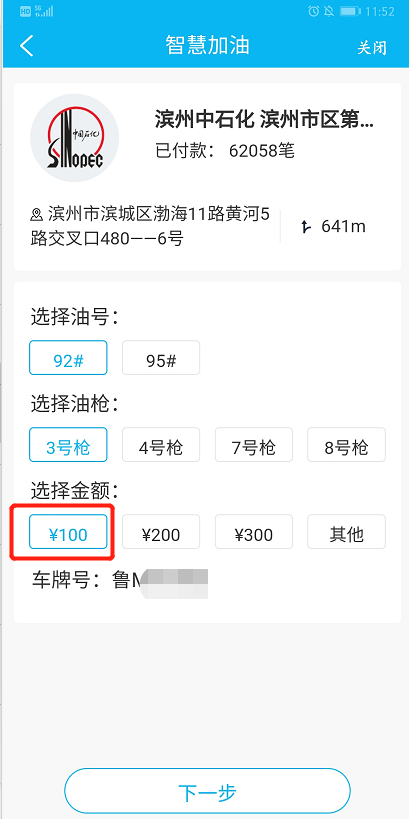The height and width of the screenshot is (819, 409).
Task: Tap the navigation arrow icon beside 641m
Action: point(306,226)
